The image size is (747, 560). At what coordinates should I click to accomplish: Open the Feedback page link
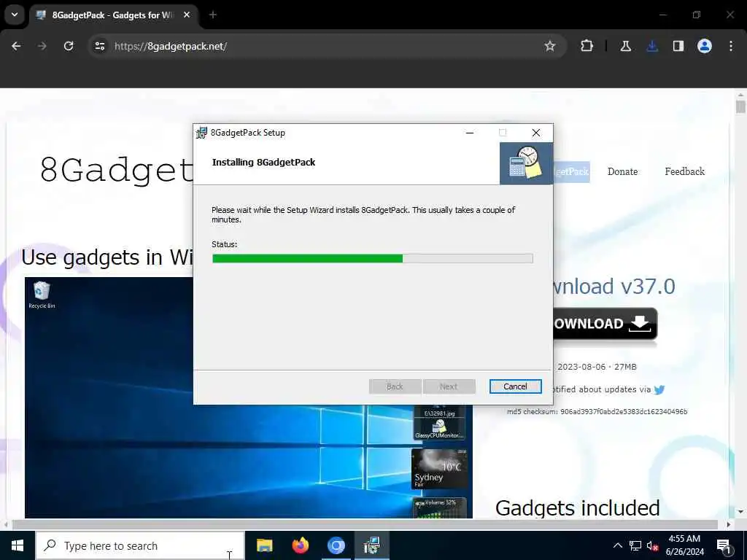[x=684, y=171]
